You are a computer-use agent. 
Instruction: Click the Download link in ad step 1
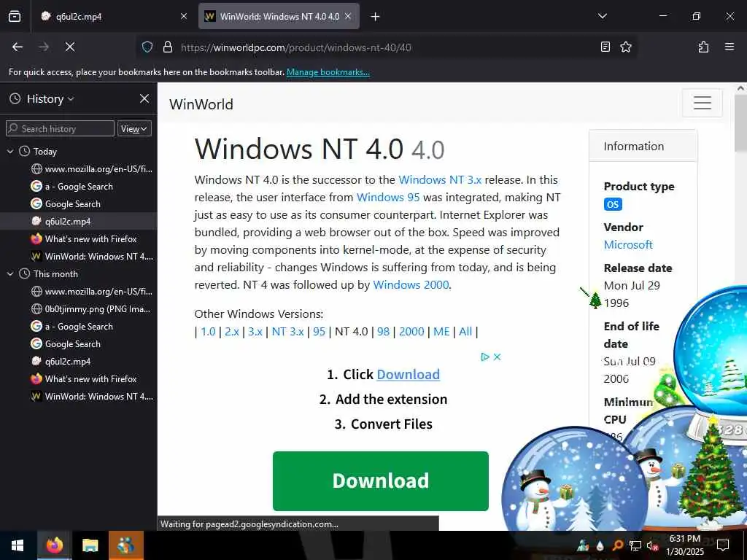click(409, 375)
